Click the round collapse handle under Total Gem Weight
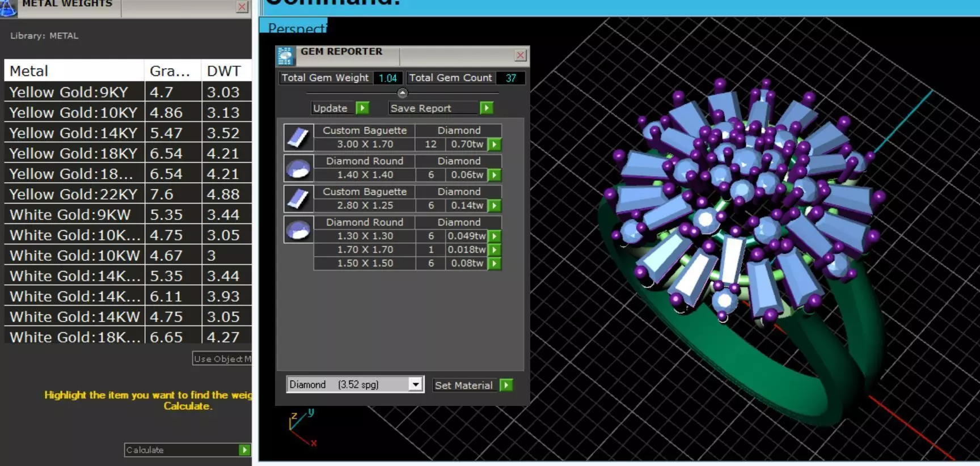This screenshot has height=466, width=980. (402, 93)
